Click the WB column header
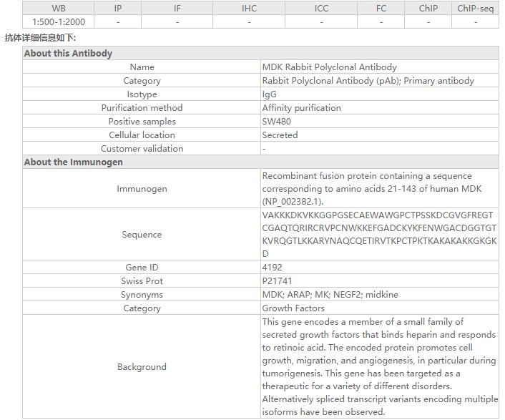The image size is (505, 420). pyautogui.click(x=59, y=9)
